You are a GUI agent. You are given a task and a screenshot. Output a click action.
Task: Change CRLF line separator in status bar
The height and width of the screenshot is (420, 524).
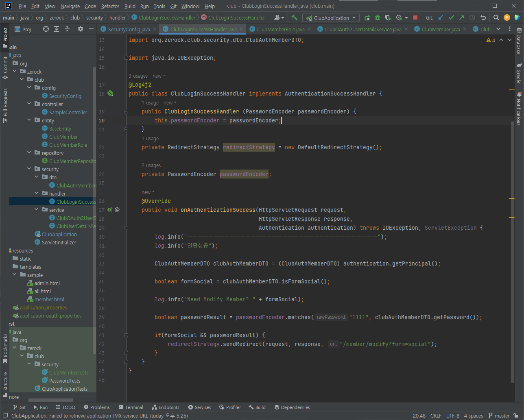click(436, 416)
